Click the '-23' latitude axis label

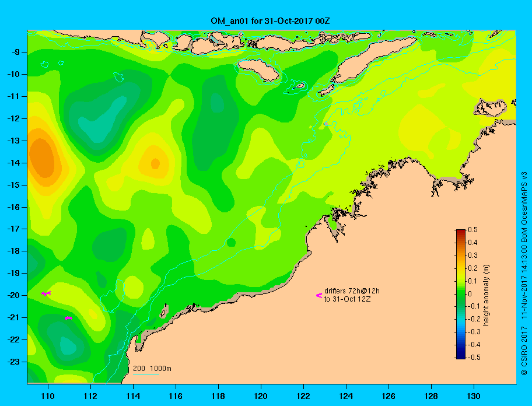[14, 362]
